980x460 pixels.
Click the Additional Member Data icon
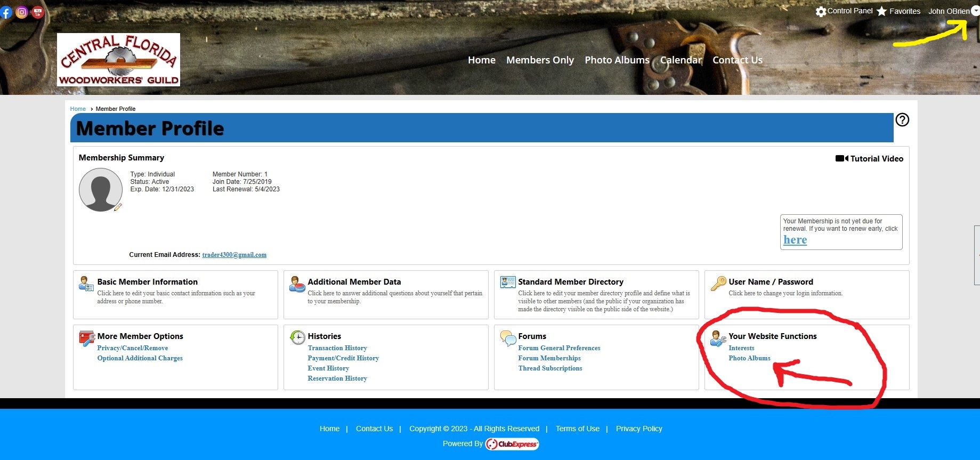297,284
